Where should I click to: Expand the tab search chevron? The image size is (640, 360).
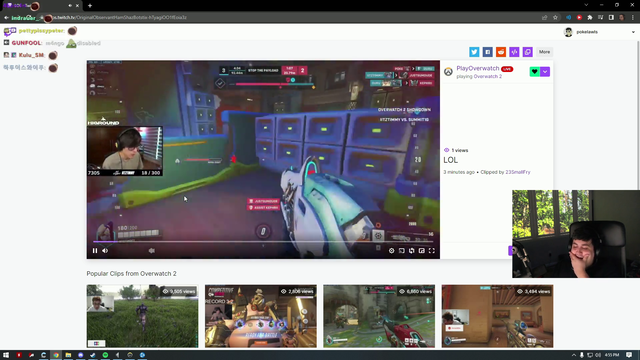coord(586,5)
